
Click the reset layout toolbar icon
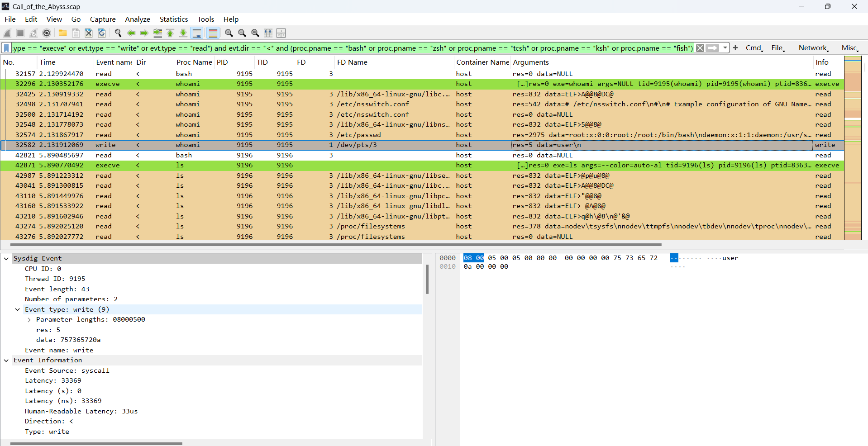click(x=281, y=33)
